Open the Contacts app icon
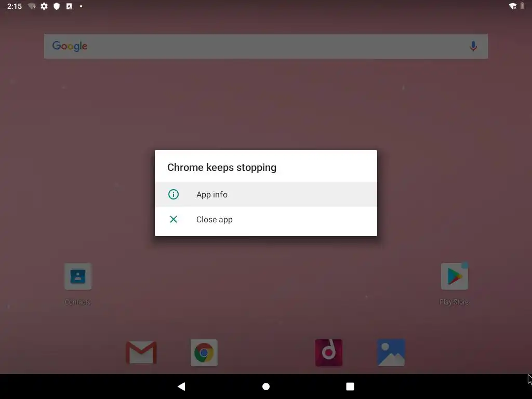 click(78, 276)
